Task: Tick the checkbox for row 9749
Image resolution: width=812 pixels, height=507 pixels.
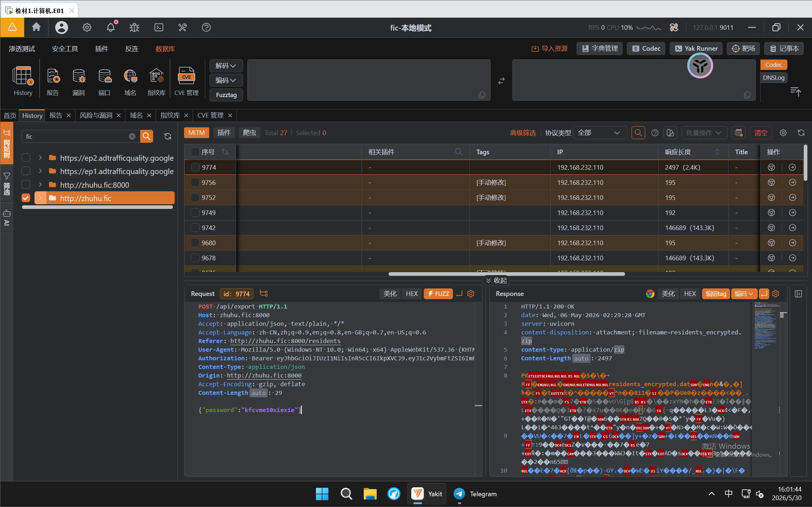Action: (x=195, y=213)
